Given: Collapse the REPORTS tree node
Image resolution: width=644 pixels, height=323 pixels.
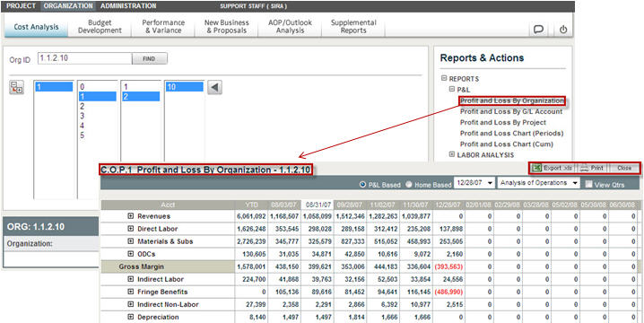Looking at the screenshot, I should [x=444, y=78].
